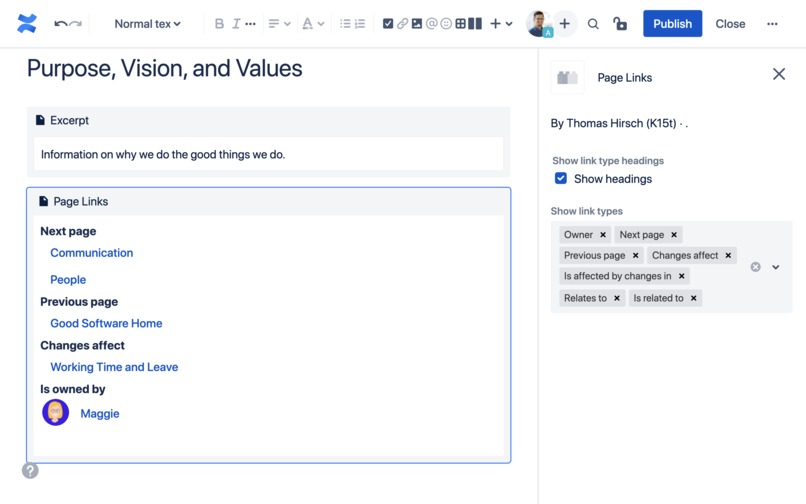Insert a numbered list
806x504 pixels.
click(360, 24)
